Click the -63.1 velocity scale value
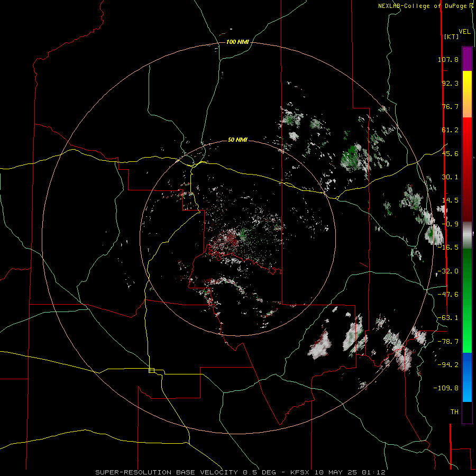Screen dimensions: 476x476 pos(448,318)
